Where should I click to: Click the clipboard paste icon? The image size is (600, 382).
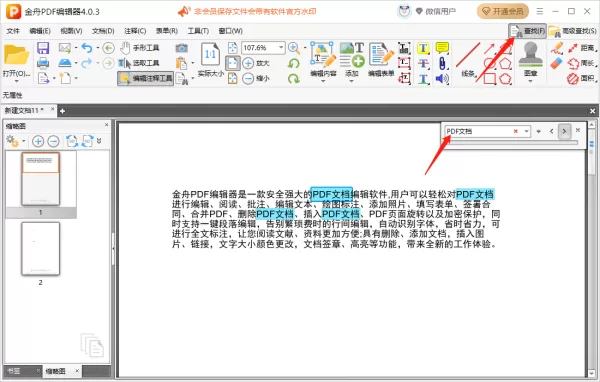[x=181, y=63]
